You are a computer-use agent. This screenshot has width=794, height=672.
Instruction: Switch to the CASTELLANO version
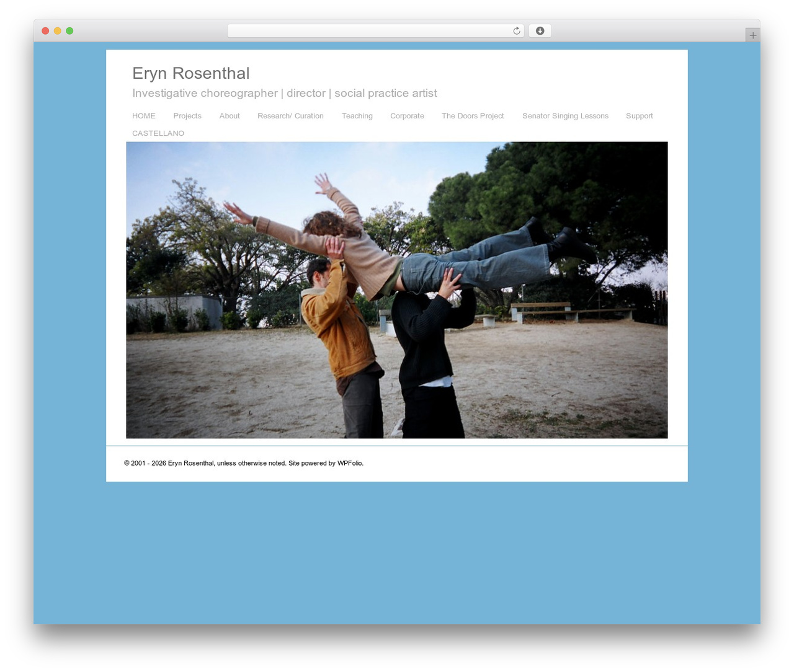pos(158,133)
